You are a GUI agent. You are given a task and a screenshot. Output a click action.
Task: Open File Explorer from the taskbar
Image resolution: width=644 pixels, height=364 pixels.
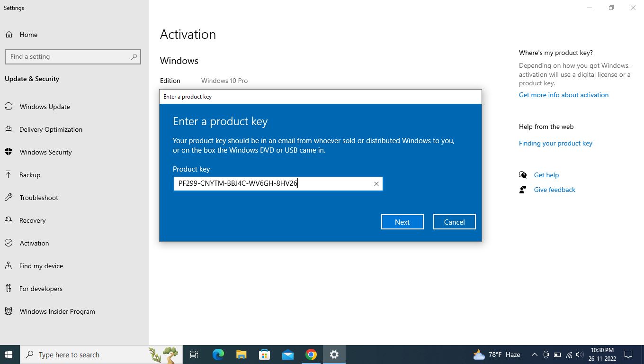pos(241,355)
